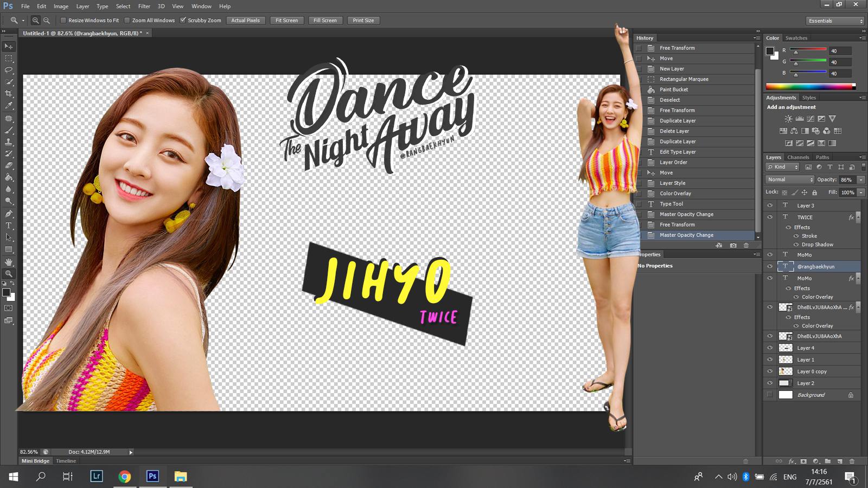This screenshot has width=868, height=488.
Task: Select the Zoom tool in toolbox
Action: click(x=9, y=274)
